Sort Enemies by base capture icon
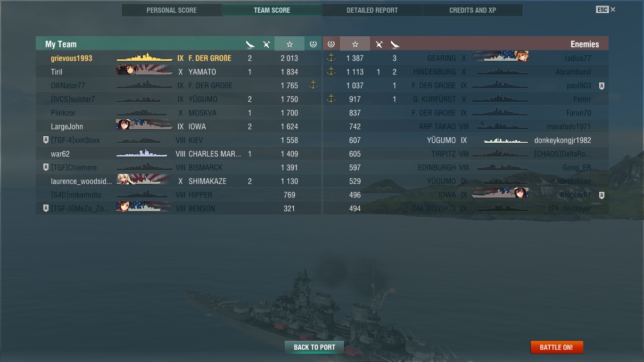Viewport: 644px width, 362px height. pos(331,44)
